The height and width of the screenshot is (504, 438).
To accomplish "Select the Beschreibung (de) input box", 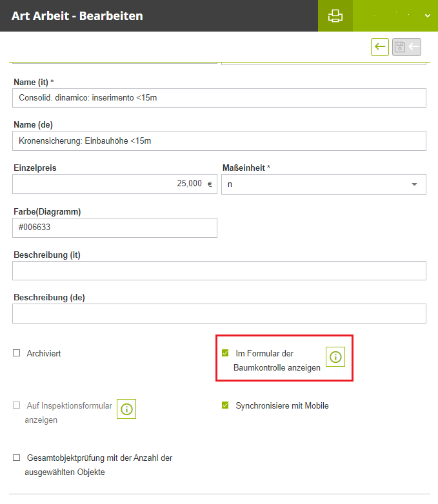I will 219,313.
